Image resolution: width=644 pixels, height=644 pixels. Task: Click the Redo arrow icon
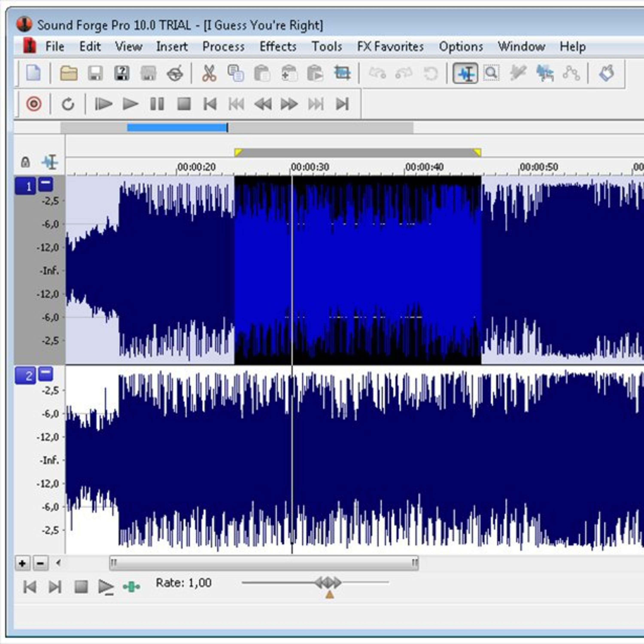click(404, 73)
